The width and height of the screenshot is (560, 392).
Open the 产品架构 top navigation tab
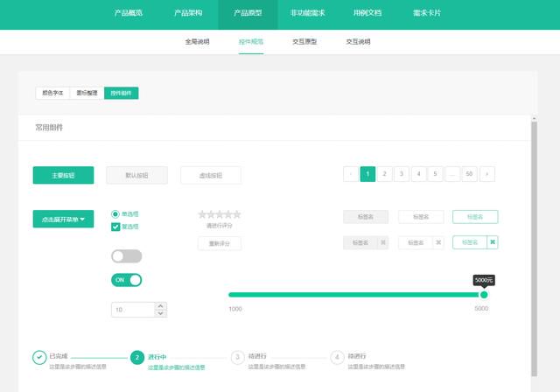click(188, 13)
